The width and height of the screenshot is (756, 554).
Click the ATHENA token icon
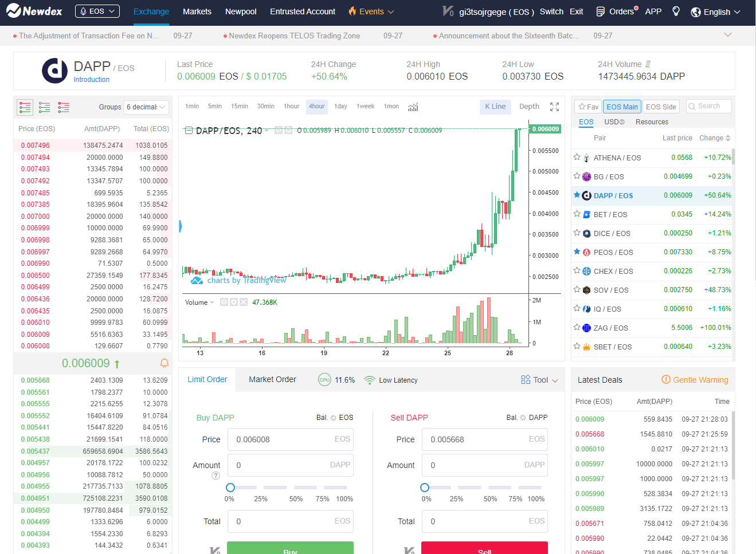click(586, 158)
